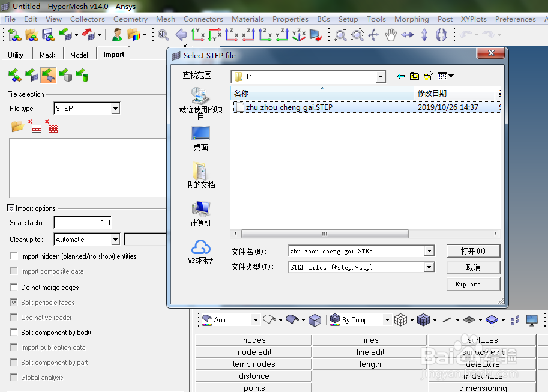This screenshot has height=392, width=548.
Task: Open the Morphing menu
Action: click(x=411, y=19)
